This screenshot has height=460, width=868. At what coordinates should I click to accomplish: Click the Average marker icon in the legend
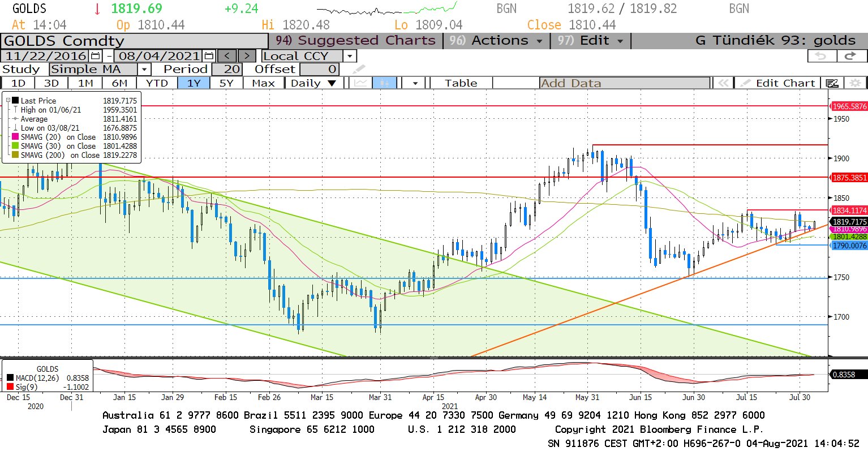click(16, 119)
